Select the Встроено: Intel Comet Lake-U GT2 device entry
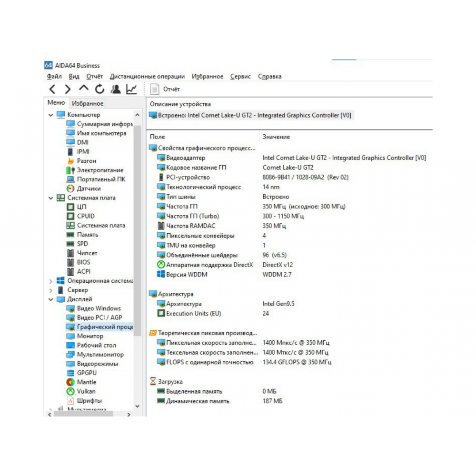Viewport: 476px width, 476px height. coord(251,116)
